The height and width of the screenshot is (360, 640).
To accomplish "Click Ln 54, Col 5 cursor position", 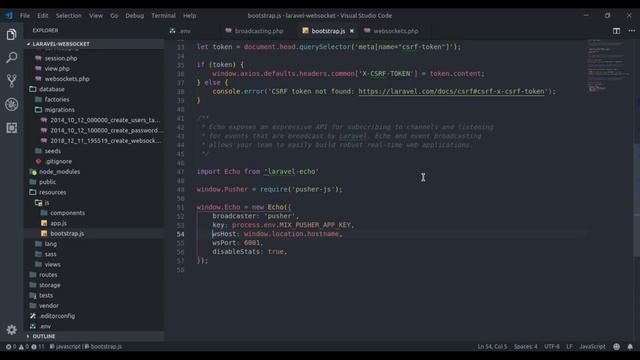I will (x=492, y=347).
